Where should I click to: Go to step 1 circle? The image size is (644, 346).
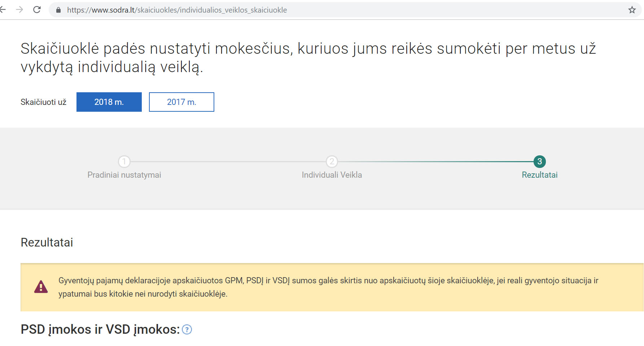point(124,161)
